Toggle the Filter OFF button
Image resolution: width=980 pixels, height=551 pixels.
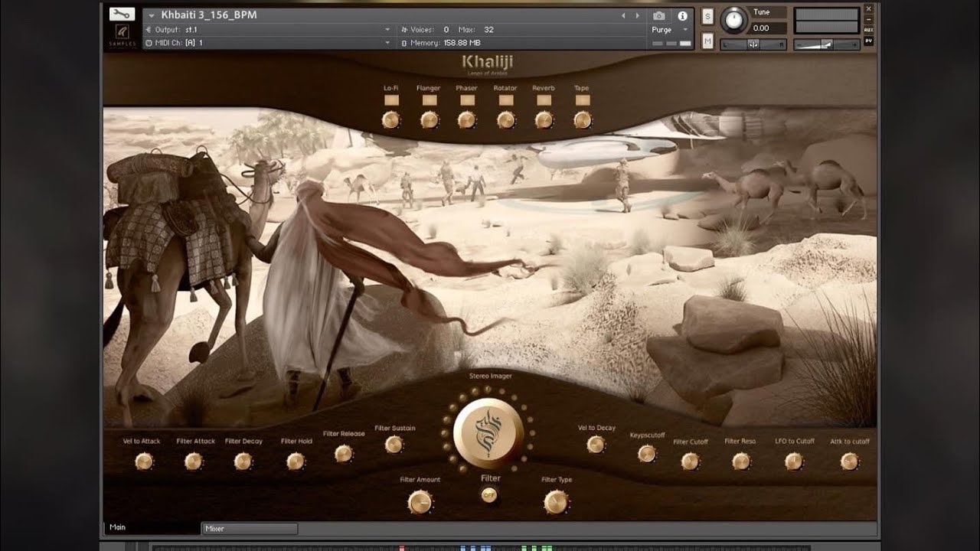488,495
